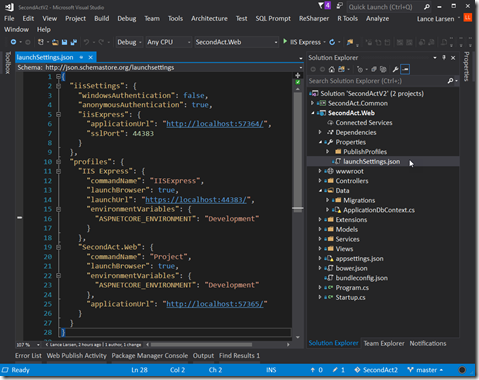
Task: Expand the Controllers folder
Action: point(320,181)
